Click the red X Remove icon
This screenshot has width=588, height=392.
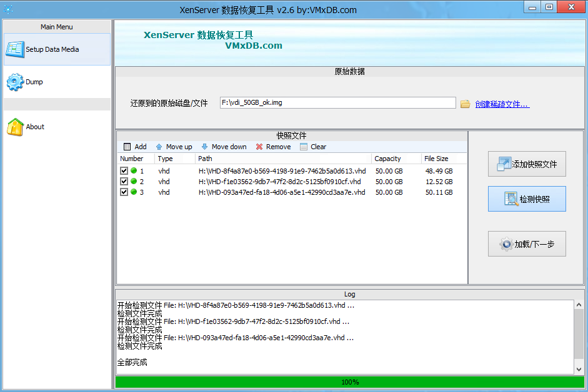point(259,147)
